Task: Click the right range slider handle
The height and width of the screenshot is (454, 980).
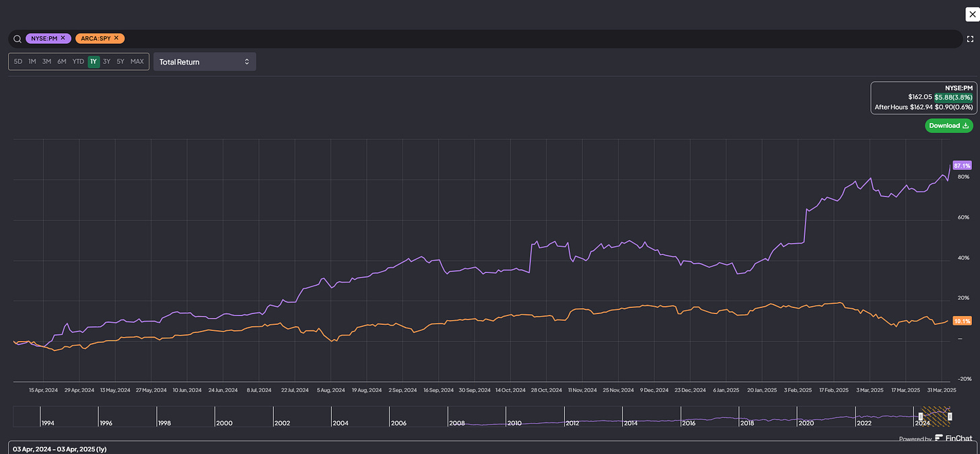Action: click(950, 417)
